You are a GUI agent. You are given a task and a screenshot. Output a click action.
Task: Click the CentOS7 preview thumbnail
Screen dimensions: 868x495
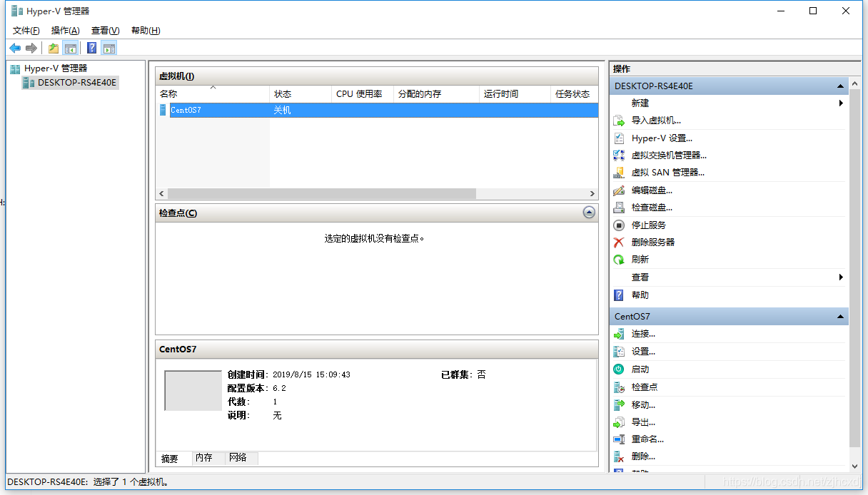click(x=193, y=390)
